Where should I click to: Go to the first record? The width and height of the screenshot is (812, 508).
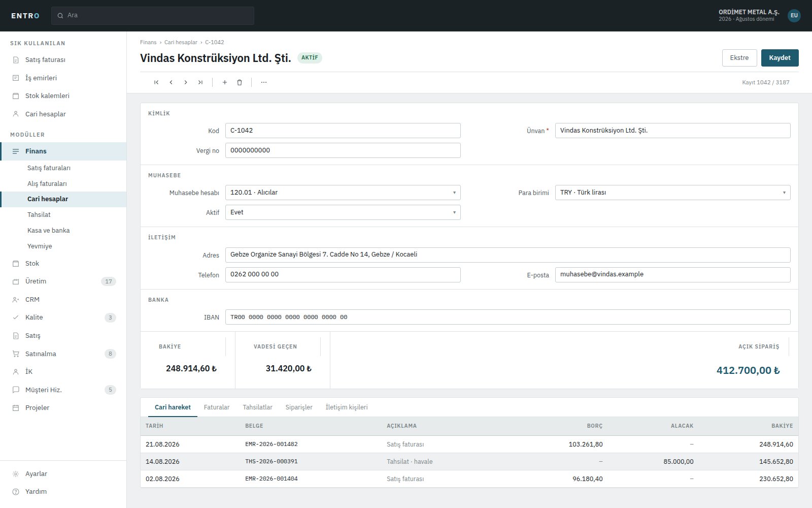click(x=156, y=82)
